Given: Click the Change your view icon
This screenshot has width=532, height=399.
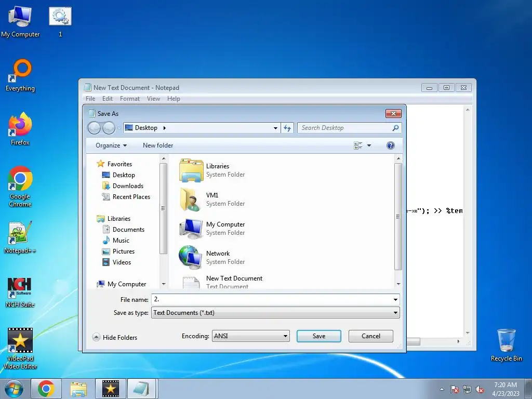Looking at the screenshot, I should [x=358, y=145].
